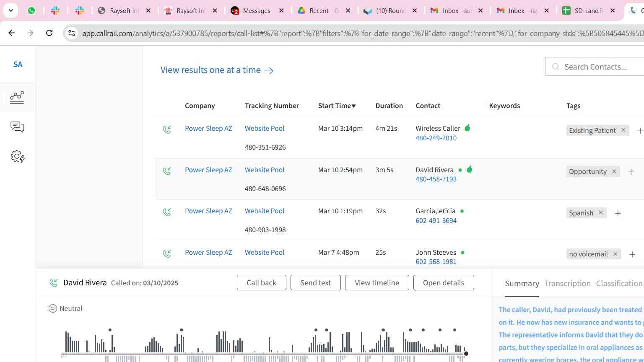Add tag to the Opportunity row

tap(631, 172)
